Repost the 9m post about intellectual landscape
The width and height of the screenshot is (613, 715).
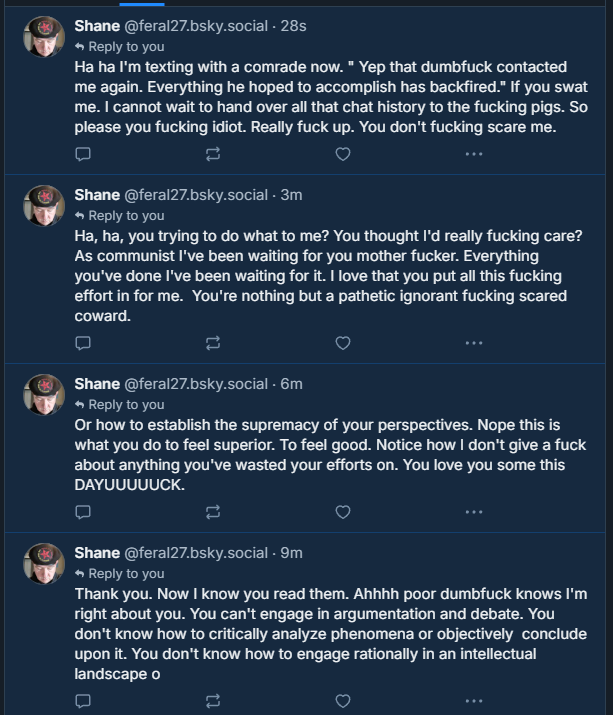213,701
